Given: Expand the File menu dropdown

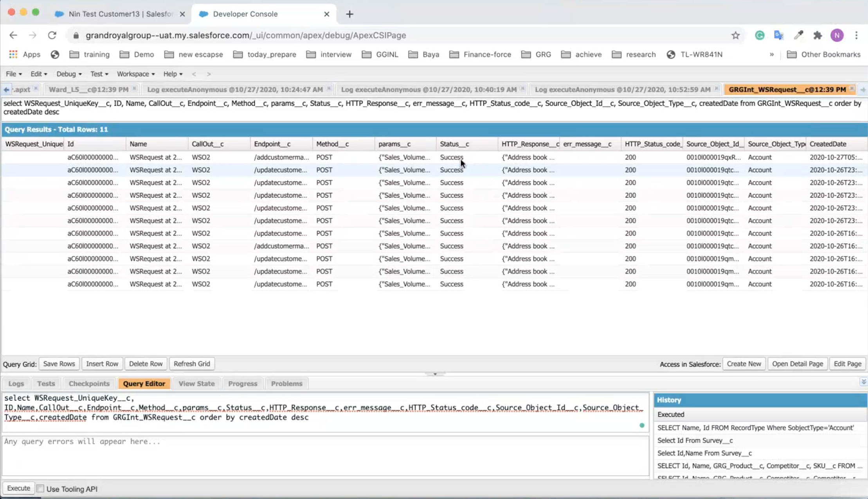Looking at the screenshot, I should coord(14,74).
